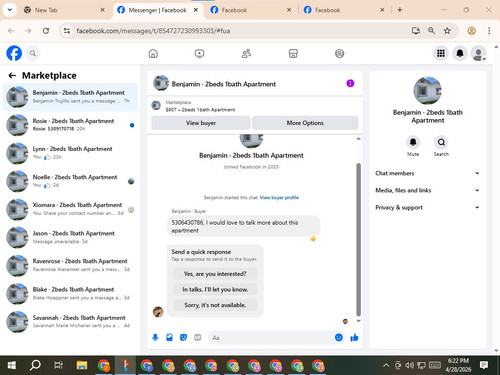Send a voice clip microphone icon
The image size is (500, 375).
pos(155,338)
